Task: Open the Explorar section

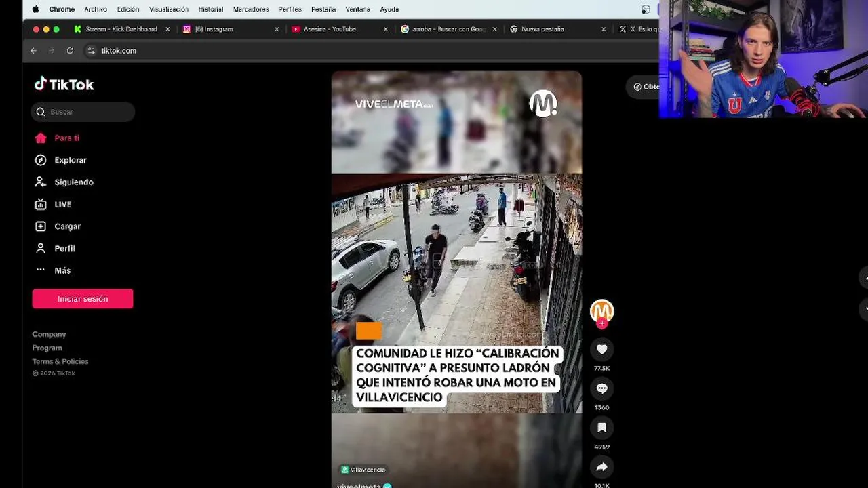Action: click(61, 160)
